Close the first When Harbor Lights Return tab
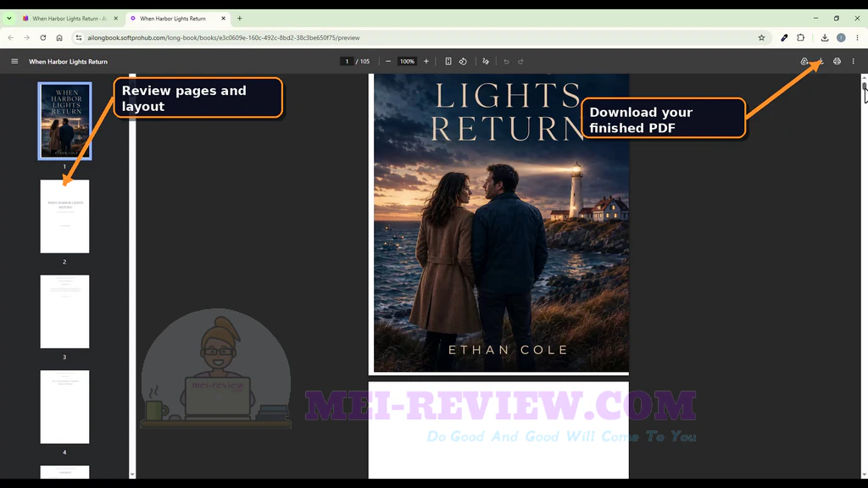This screenshot has height=488, width=868. 115,19
